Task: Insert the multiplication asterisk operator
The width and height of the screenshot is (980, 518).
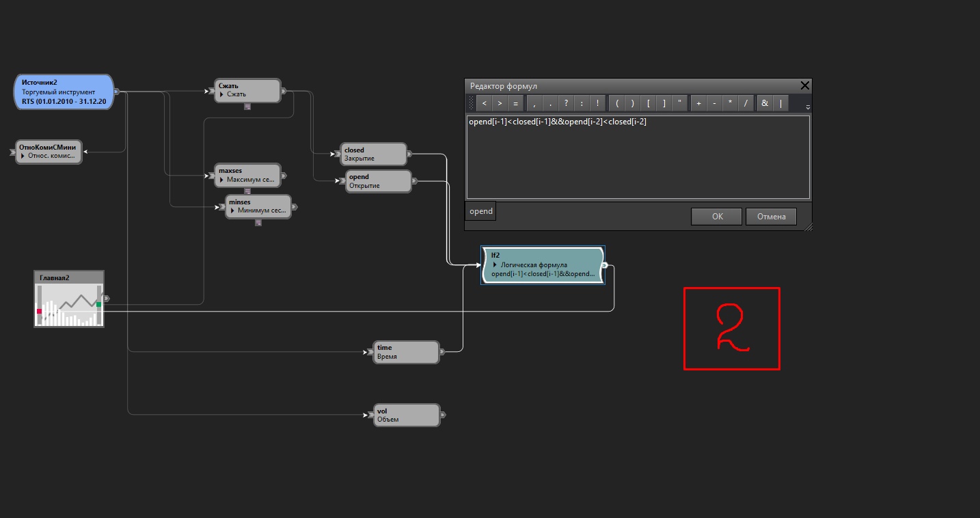Action: click(731, 103)
